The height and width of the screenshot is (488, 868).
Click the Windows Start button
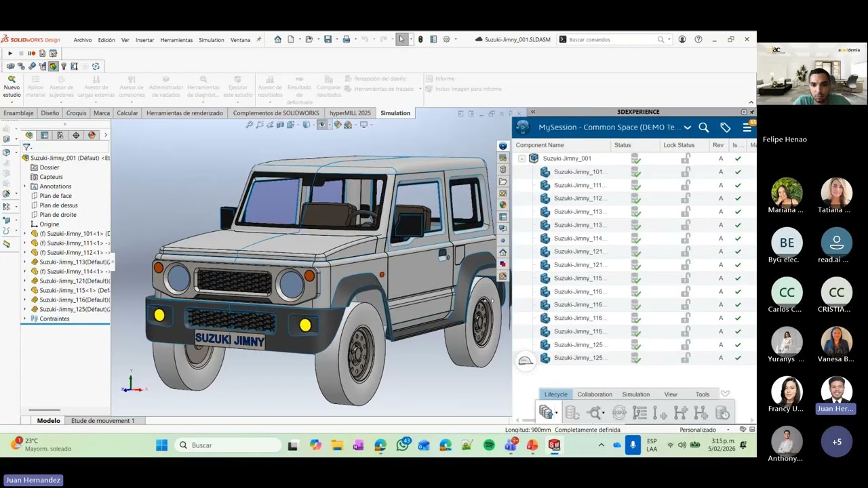click(x=161, y=445)
